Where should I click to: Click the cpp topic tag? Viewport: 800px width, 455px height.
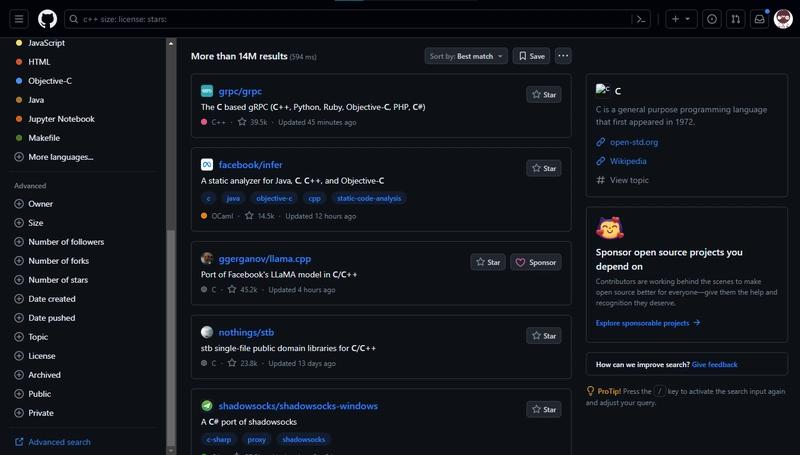coord(314,198)
